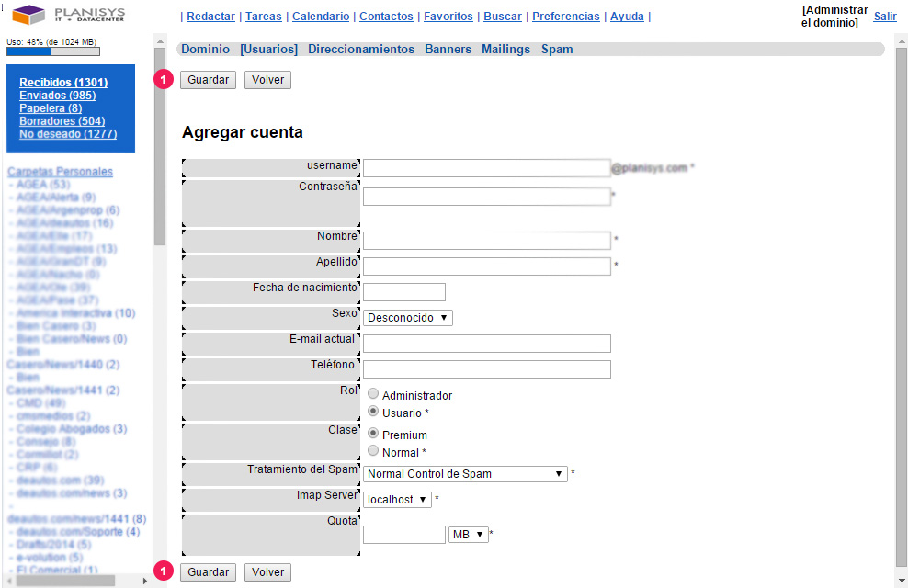The image size is (908, 588).
Task: Go to the Mailings tab
Action: [505, 50]
